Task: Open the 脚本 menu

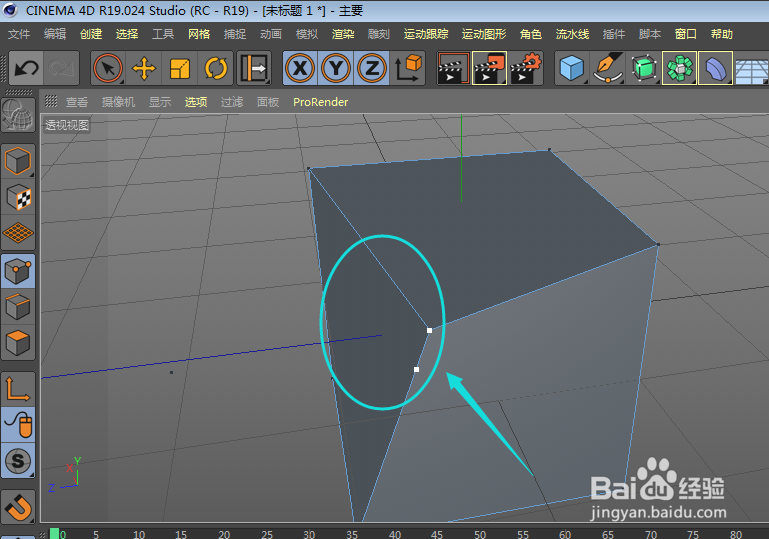Action: pyautogui.click(x=650, y=34)
